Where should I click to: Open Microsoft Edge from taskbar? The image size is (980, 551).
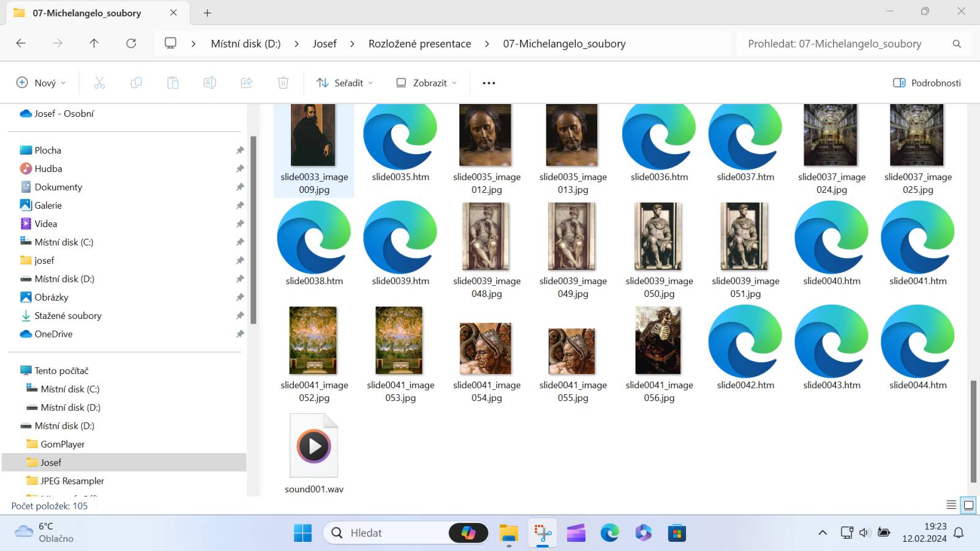(x=609, y=533)
